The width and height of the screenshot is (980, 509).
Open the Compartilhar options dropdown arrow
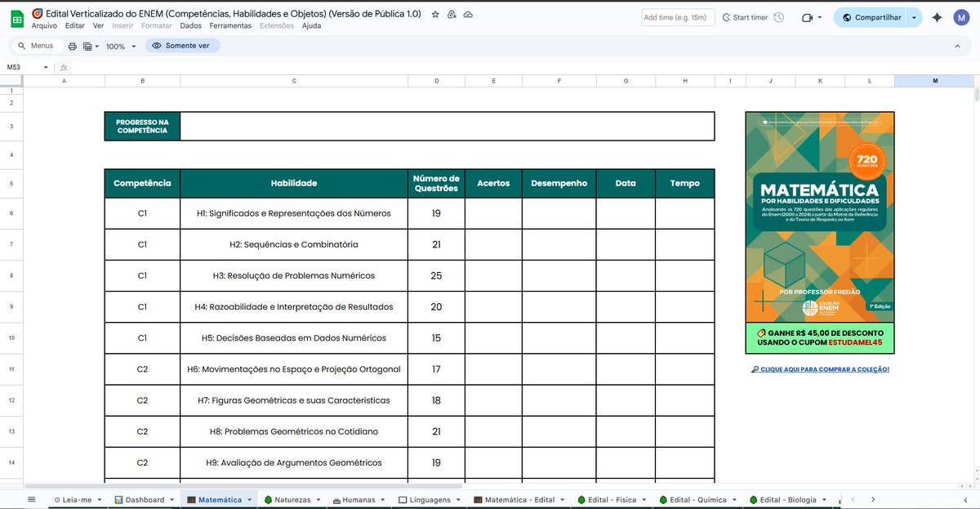tap(914, 17)
